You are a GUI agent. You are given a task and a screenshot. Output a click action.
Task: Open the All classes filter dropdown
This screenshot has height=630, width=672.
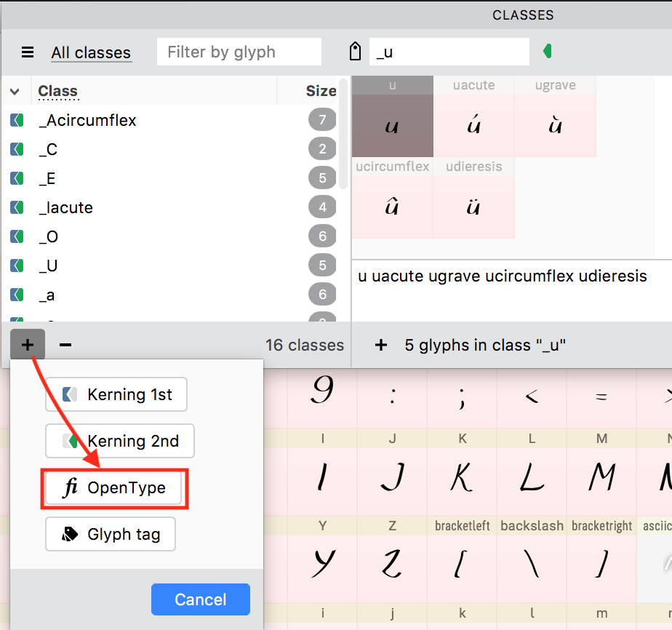click(x=91, y=52)
